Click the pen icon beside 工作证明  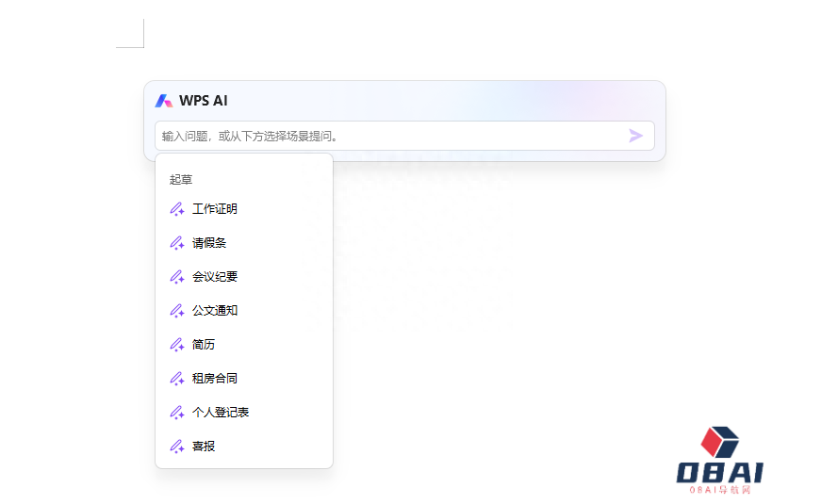[176, 209]
